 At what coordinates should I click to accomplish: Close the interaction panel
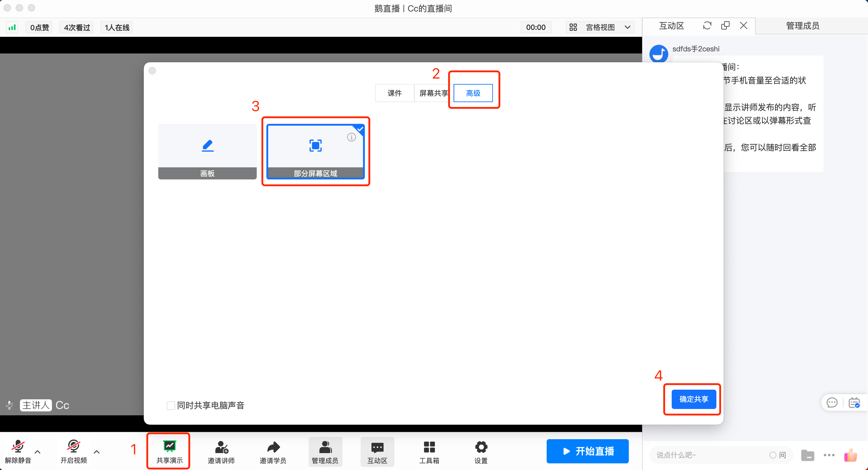click(x=743, y=26)
